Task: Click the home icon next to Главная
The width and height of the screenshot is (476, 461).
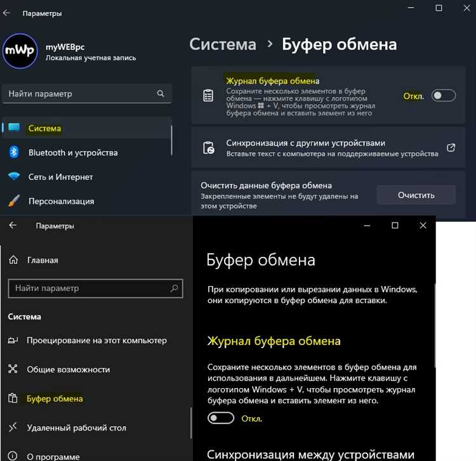Action: coord(13,259)
